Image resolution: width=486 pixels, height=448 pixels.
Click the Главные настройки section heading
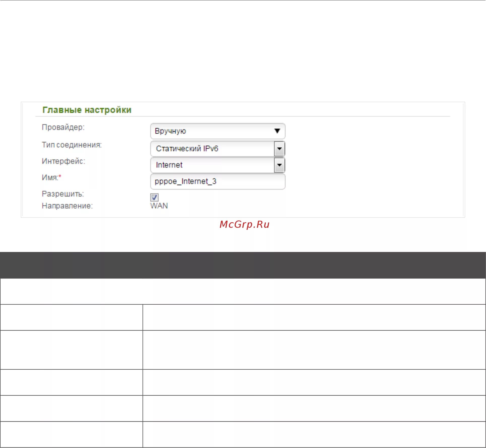coord(87,110)
